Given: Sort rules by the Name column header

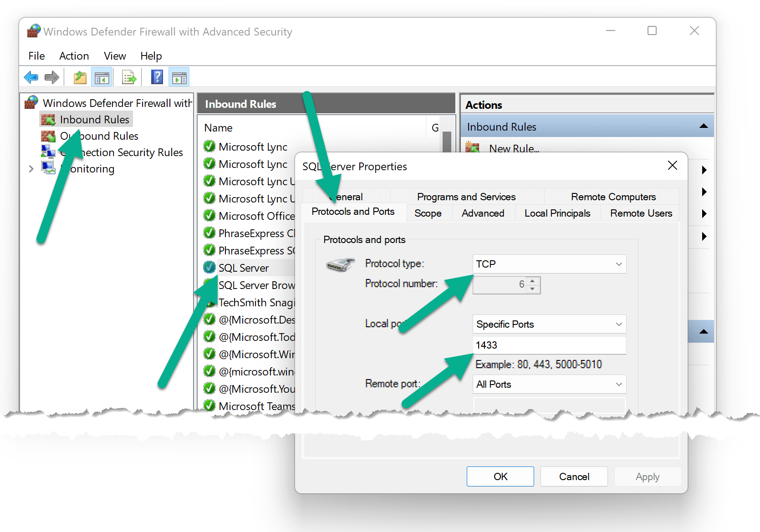Looking at the screenshot, I should 218,128.
